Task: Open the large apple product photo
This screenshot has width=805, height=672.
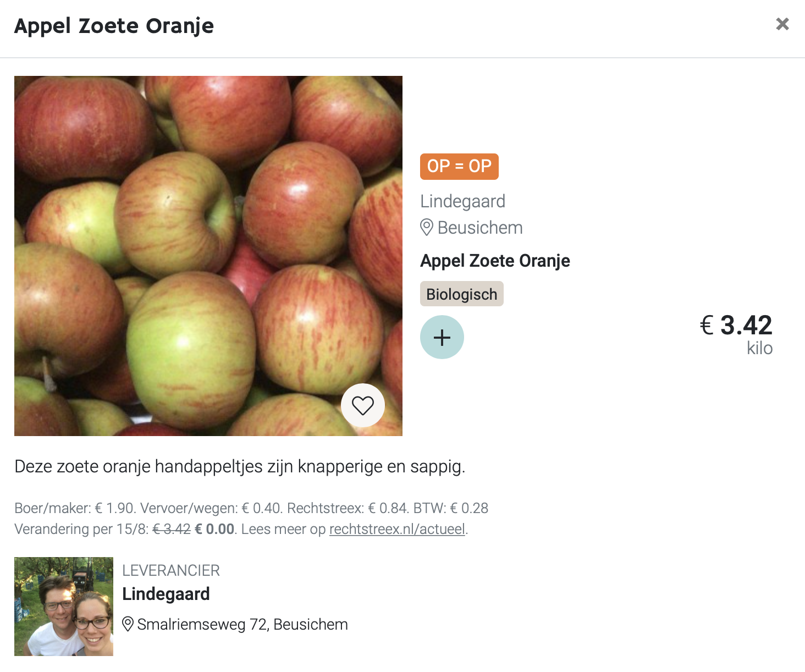Action: tap(208, 256)
